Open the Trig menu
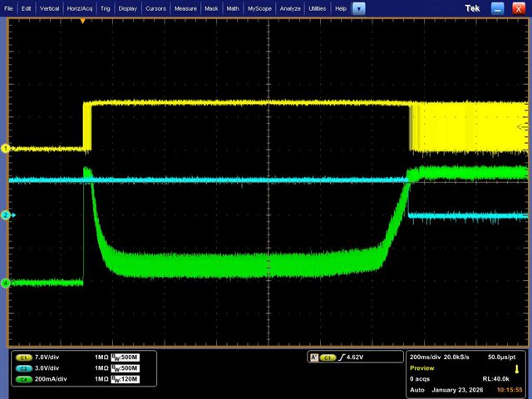The height and width of the screenshot is (399, 532). (x=106, y=8)
